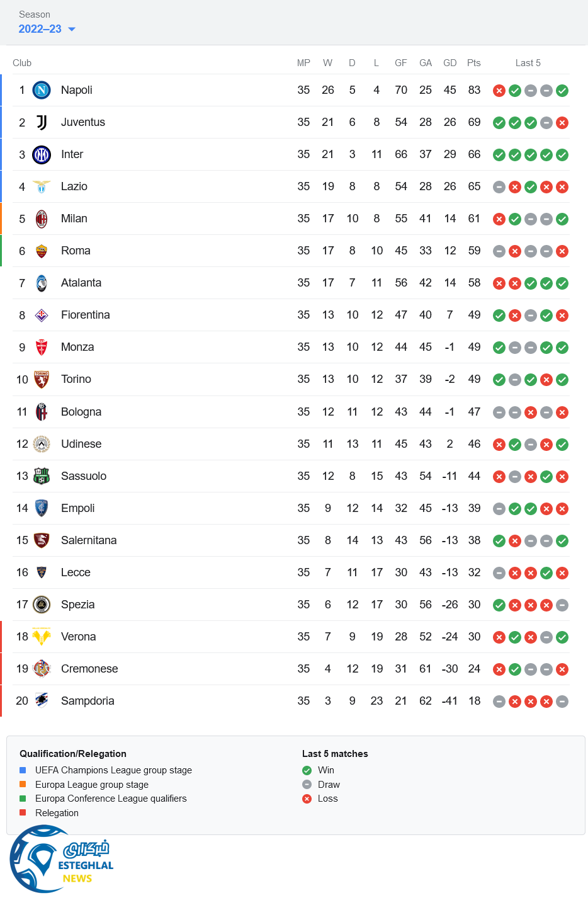Click the blue Champions League legend square
The image size is (588, 910).
coord(23,770)
